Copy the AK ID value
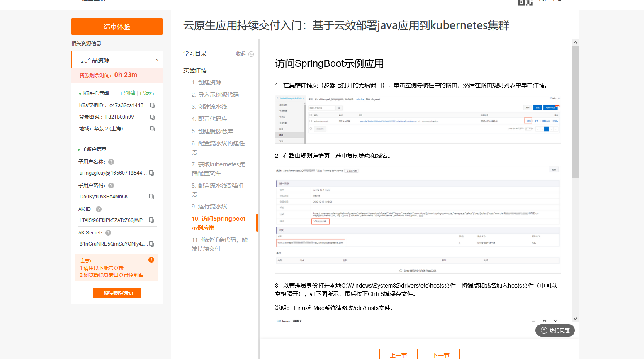Screen dimensions: 644x359 pyautogui.click(x=151, y=220)
